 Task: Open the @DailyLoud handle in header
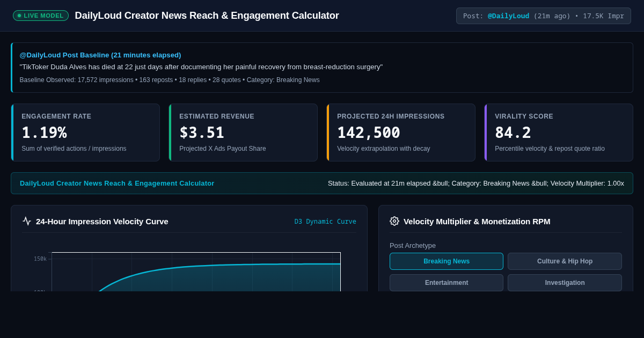click(x=508, y=16)
